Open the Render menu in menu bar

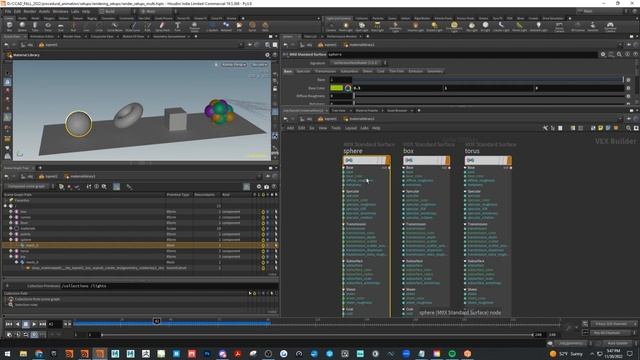click(x=29, y=11)
